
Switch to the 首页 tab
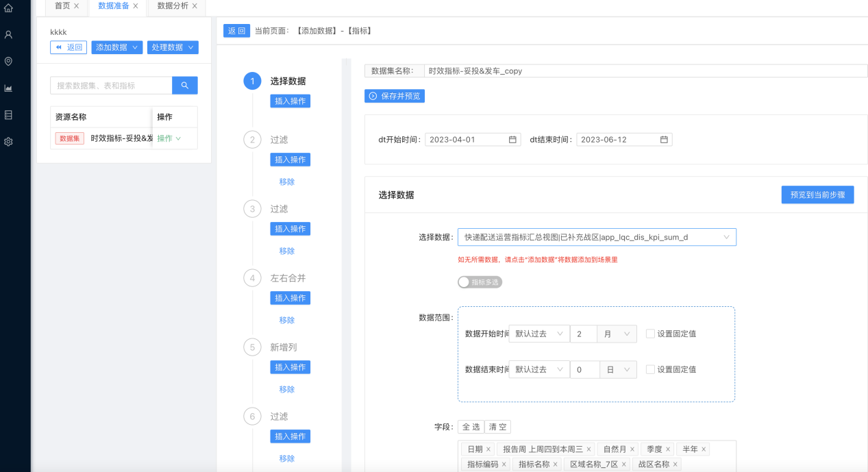pos(62,6)
